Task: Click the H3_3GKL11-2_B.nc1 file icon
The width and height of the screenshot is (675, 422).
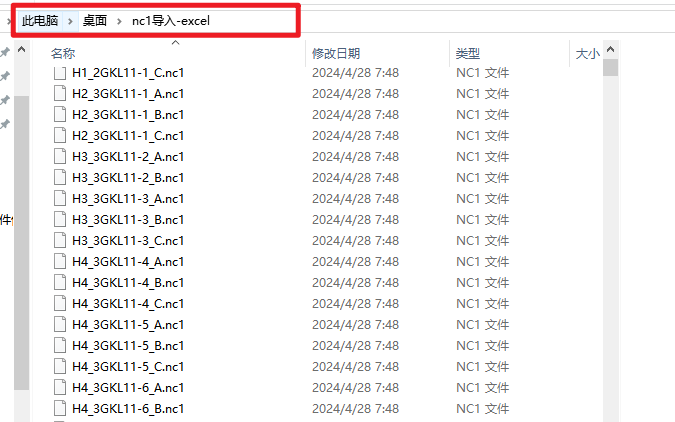Action: [x=60, y=177]
